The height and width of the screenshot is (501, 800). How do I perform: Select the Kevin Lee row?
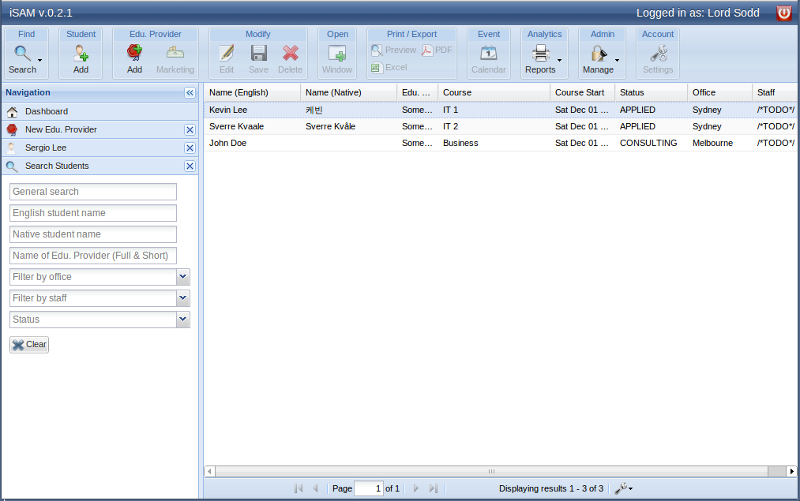pos(501,110)
